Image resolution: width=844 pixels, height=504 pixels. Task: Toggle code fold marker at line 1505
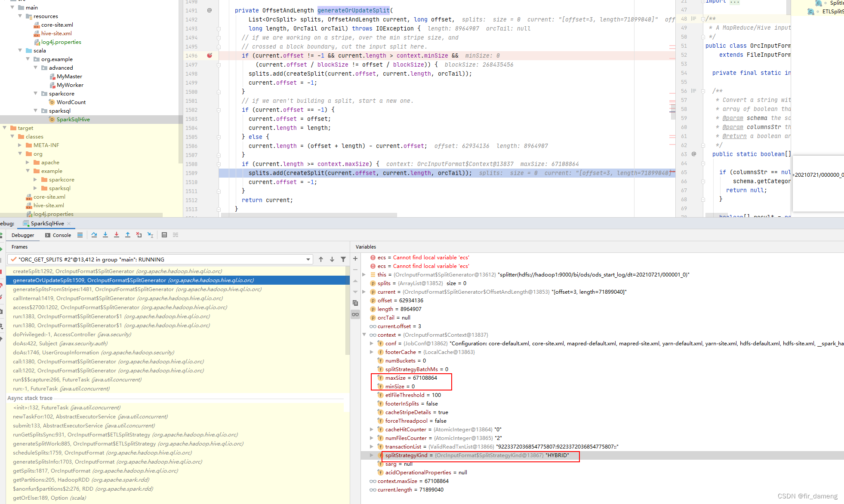coord(219,137)
